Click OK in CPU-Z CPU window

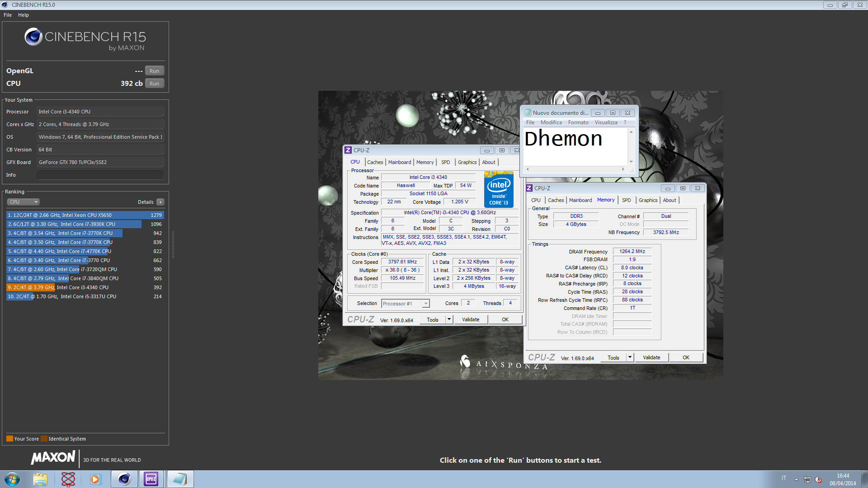(505, 320)
